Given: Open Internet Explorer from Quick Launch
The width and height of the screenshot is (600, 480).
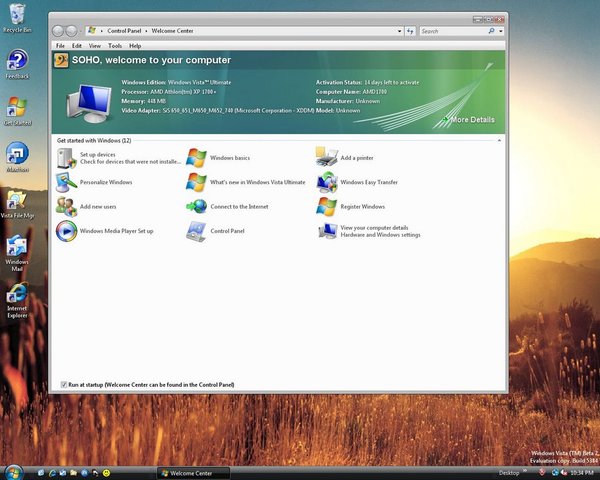Looking at the screenshot, I should click(x=52, y=473).
